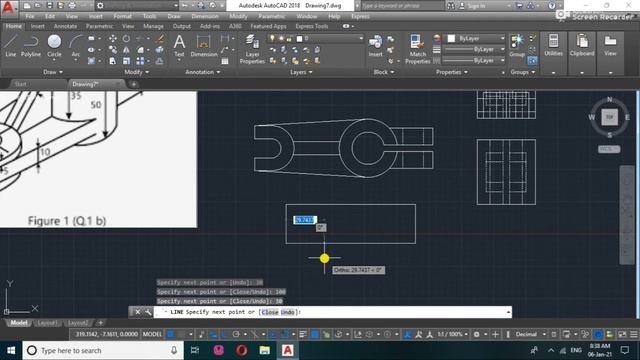Select the Text annotation tool
Image resolution: width=640 pixels, height=360 pixels.
[179, 46]
